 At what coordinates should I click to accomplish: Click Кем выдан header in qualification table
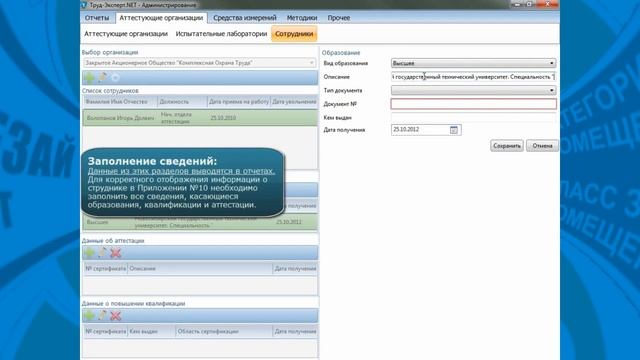(x=151, y=331)
